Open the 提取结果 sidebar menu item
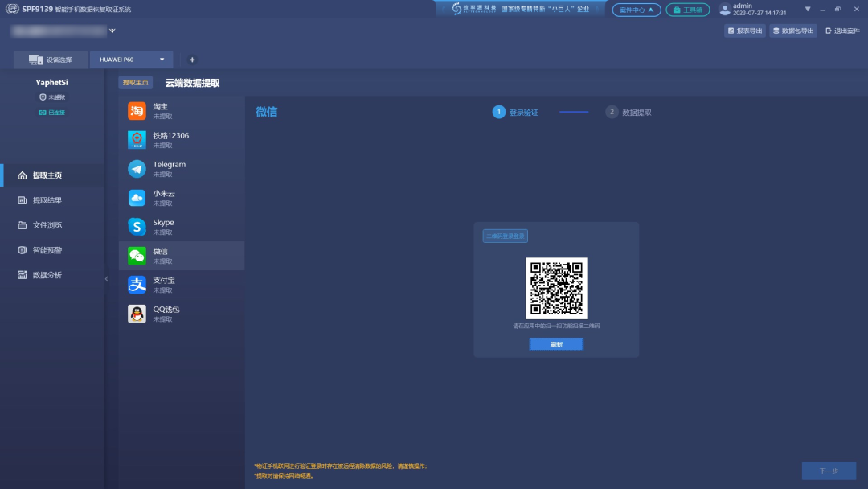This screenshot has height=489, width=868. click(x=52, y=200)
